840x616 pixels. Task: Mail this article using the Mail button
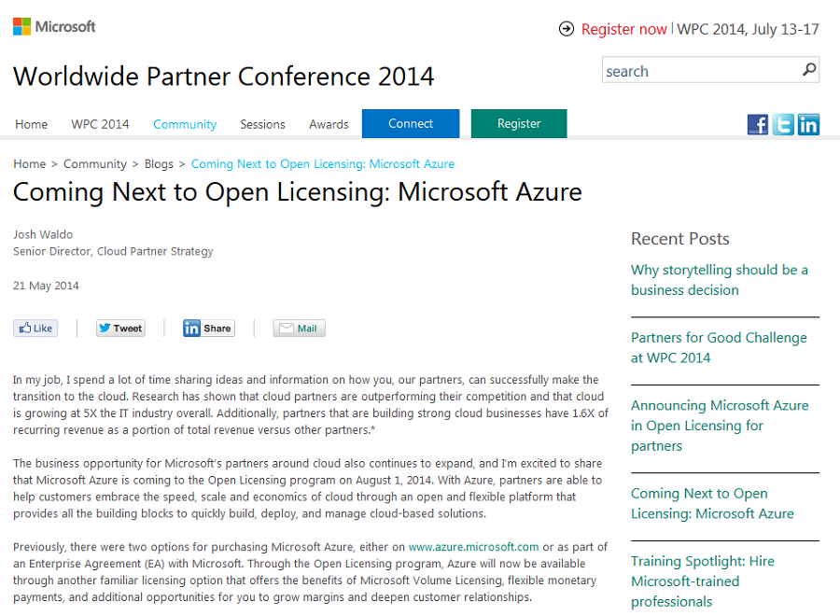coord(299,329)
